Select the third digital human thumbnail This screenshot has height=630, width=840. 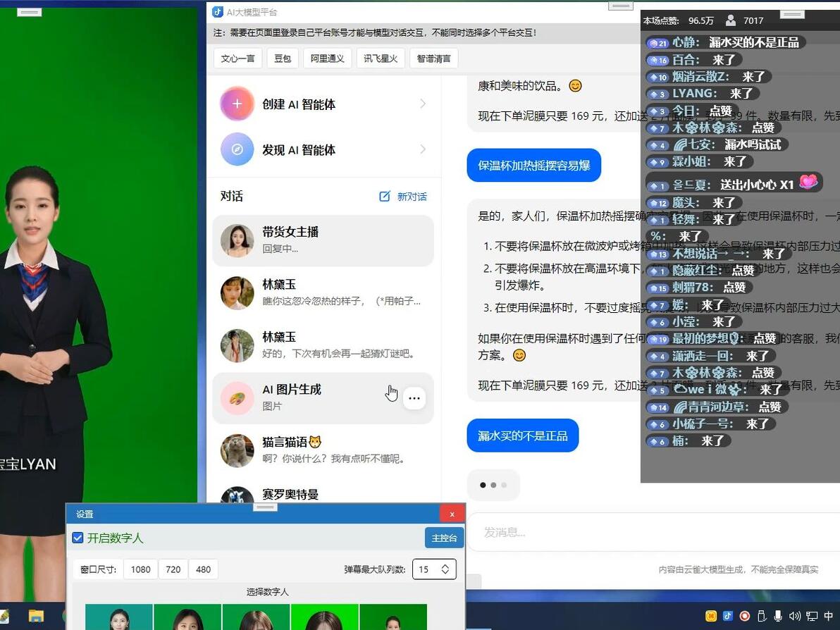256,617
